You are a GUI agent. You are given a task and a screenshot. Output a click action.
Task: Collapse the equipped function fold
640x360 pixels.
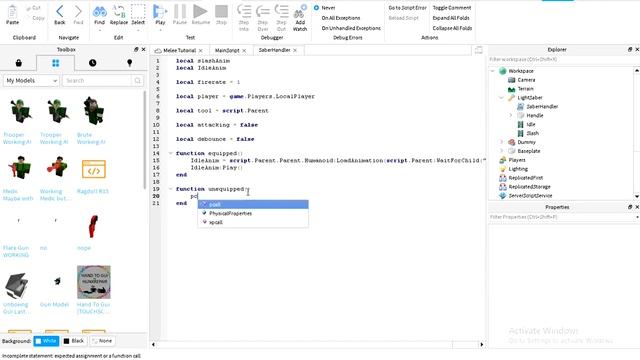click(171, 153)
